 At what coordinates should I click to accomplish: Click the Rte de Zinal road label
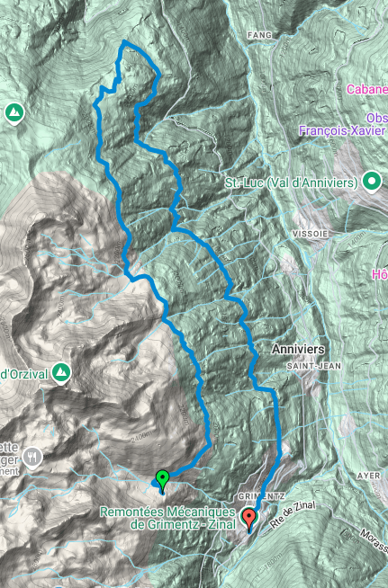click(x=293, y=516)
